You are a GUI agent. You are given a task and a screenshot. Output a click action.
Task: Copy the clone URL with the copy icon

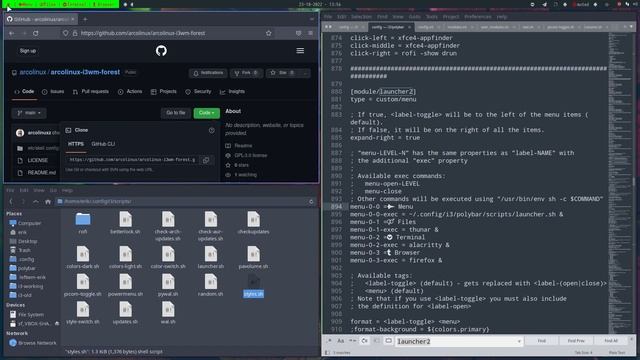(x=206, y=160)
